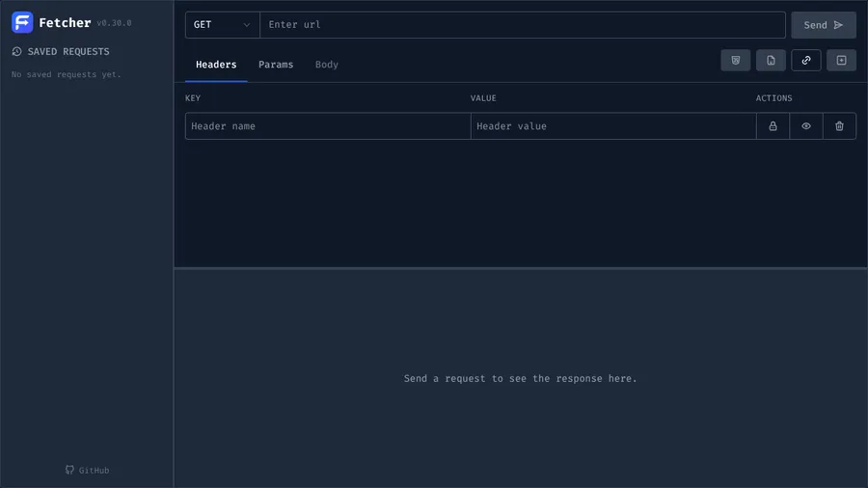The image size is (868, 488).
Task: Lock the header row with padlock icon
Action: pos(773,126)
